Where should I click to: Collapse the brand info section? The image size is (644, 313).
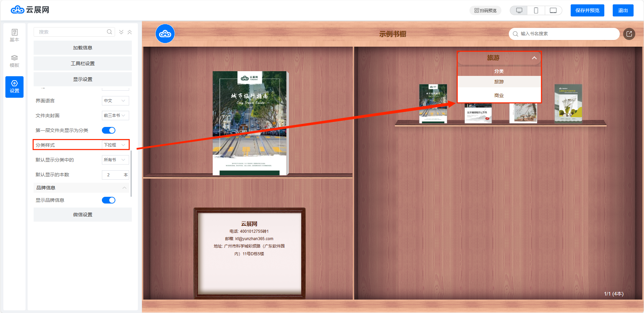[x=124, y=188]
